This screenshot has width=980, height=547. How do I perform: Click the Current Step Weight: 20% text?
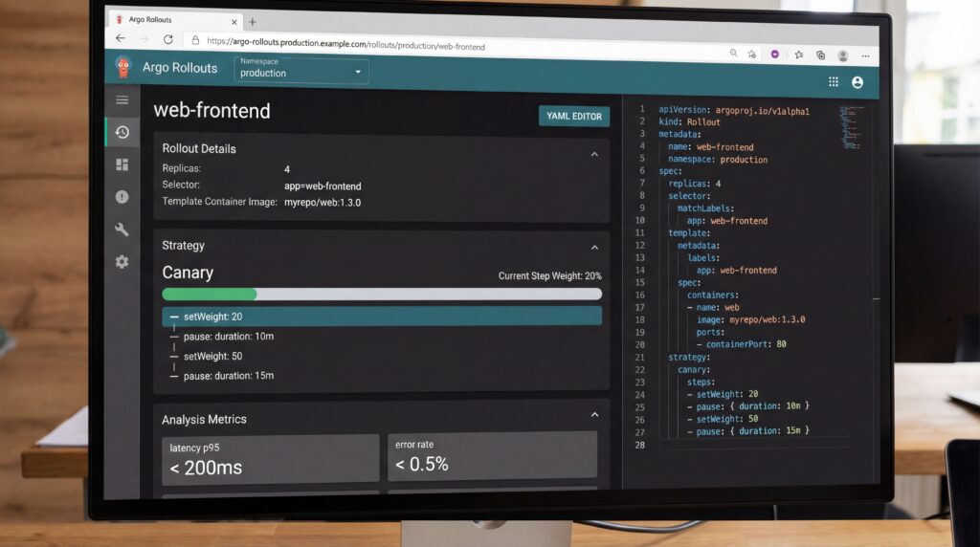tap(550, 276)
